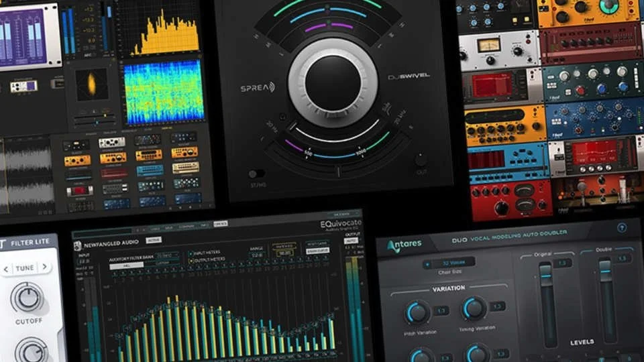Click the 5000 Hz crossover marker in Spread
Viewport: 644px width, 362px height.
pos(360,152)
